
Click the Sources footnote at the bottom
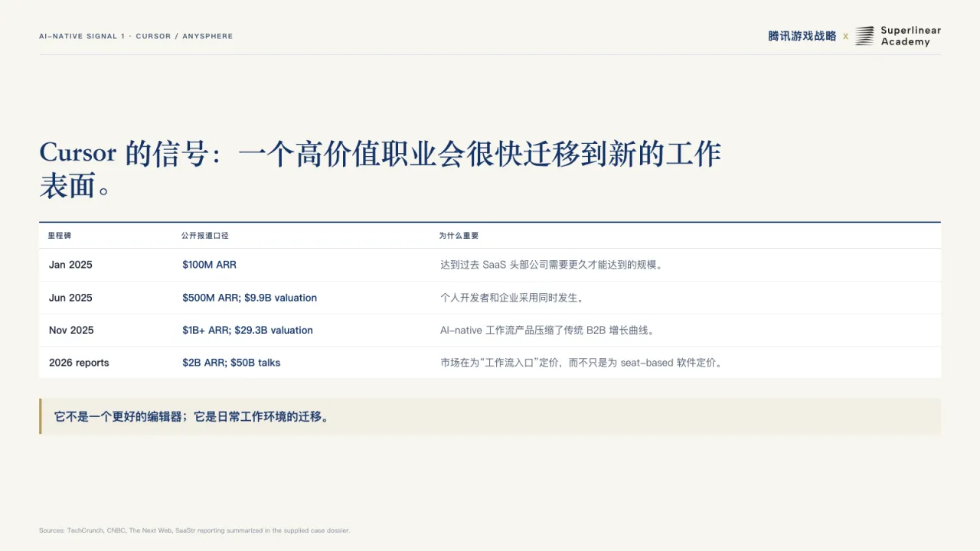coord(194,530)
